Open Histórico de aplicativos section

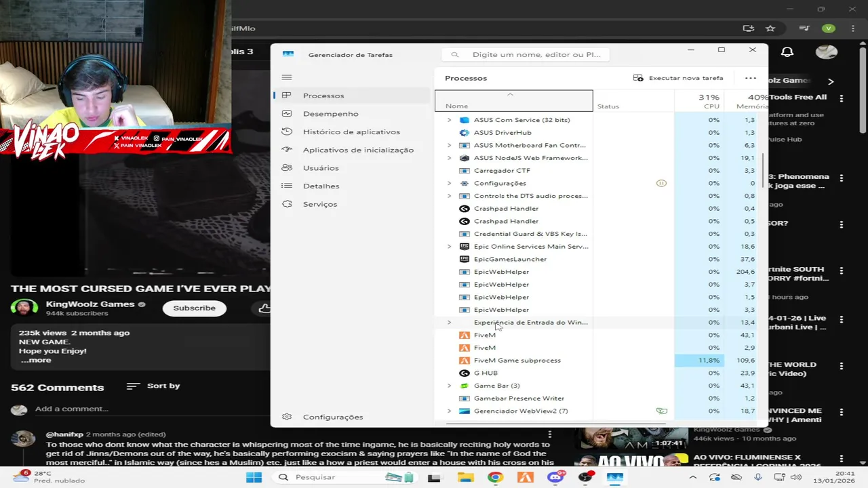point(353,131)
